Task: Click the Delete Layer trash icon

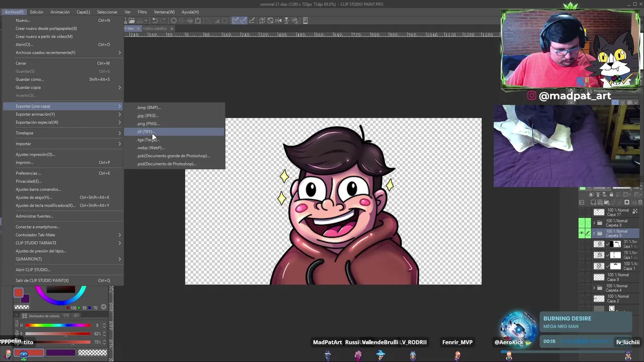Action: click(x=640, y=202)
